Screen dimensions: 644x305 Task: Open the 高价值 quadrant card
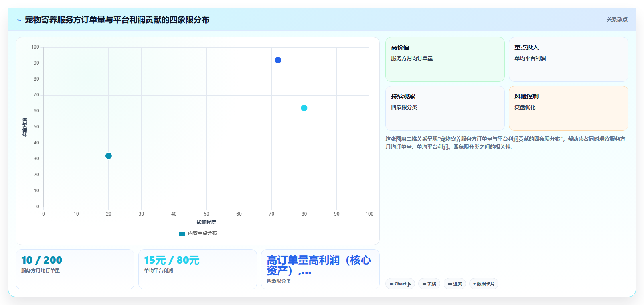(x=445, y=59)
